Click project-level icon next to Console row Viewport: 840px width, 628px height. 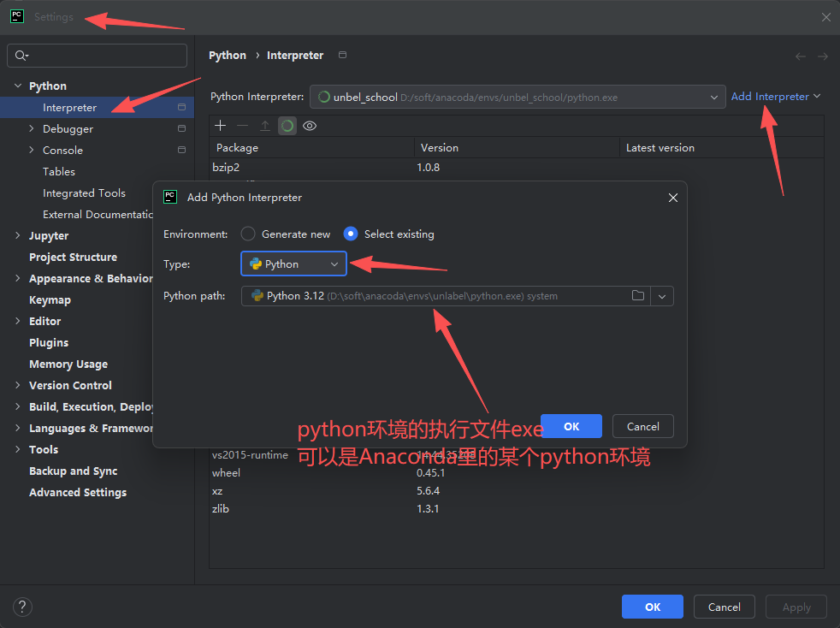(181, 150)
